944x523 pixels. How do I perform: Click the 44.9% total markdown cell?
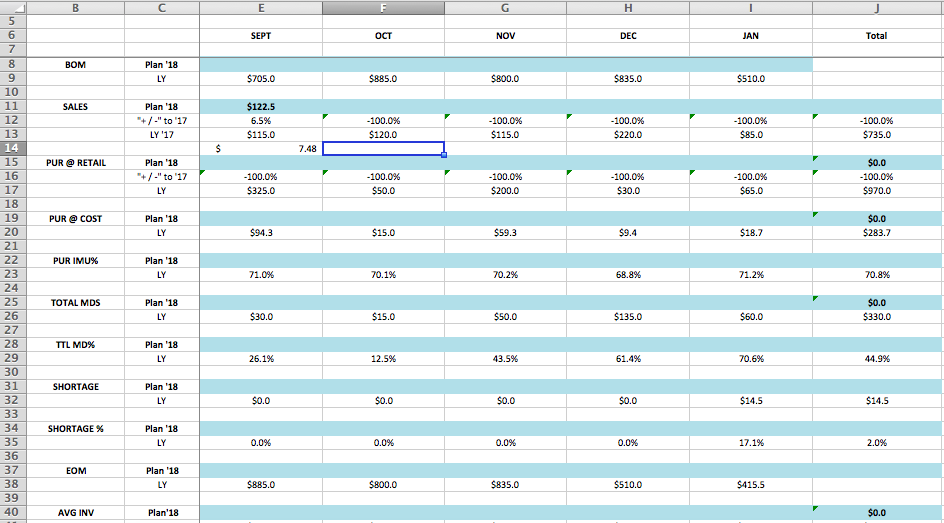pyautogui.click(x=878, y=358)
